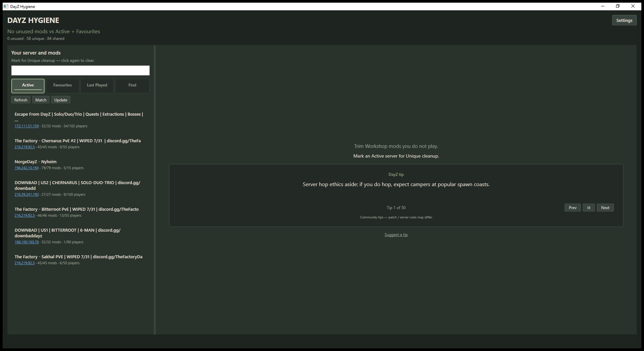Show the previous tip with Prev

click(x=572, y=208)
